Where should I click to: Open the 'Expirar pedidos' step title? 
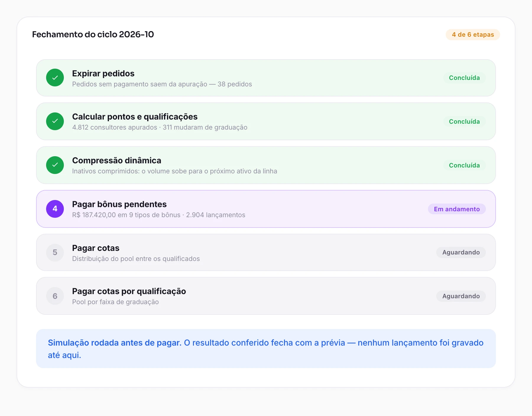103,73
